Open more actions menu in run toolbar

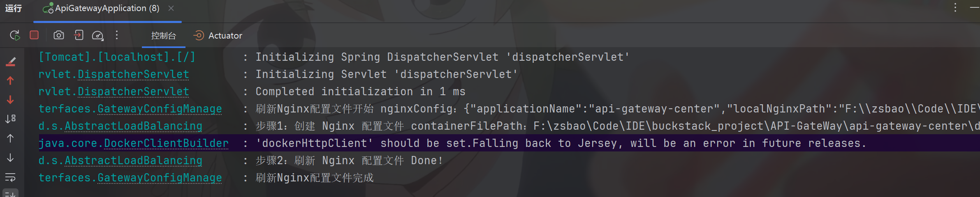117,35
